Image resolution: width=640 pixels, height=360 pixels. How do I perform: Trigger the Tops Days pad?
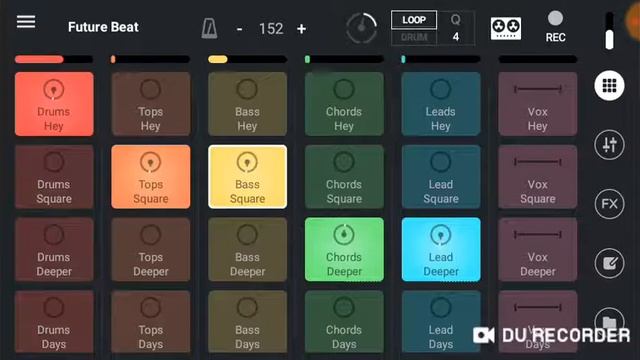coord(151,322)
